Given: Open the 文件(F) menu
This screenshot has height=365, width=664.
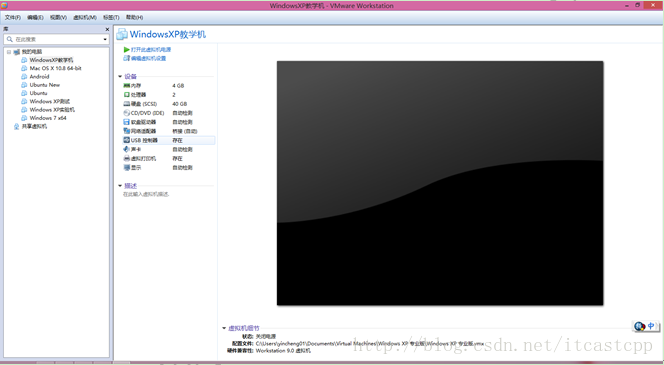Looking at the screenshot, I should pos(13,17).
